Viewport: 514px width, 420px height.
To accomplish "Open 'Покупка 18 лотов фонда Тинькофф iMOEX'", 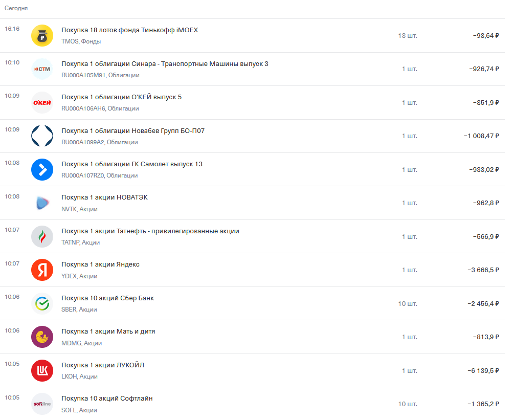I will click(129, 30).
